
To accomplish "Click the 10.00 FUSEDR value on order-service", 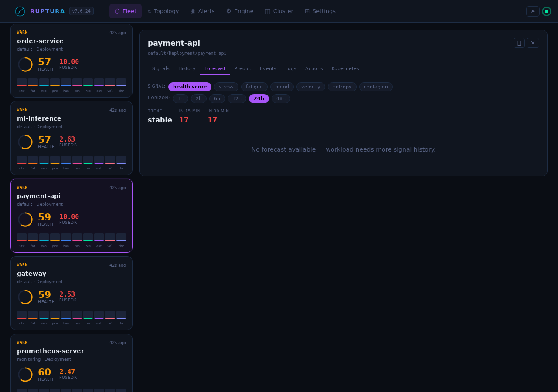I will [x=69, y=62].
